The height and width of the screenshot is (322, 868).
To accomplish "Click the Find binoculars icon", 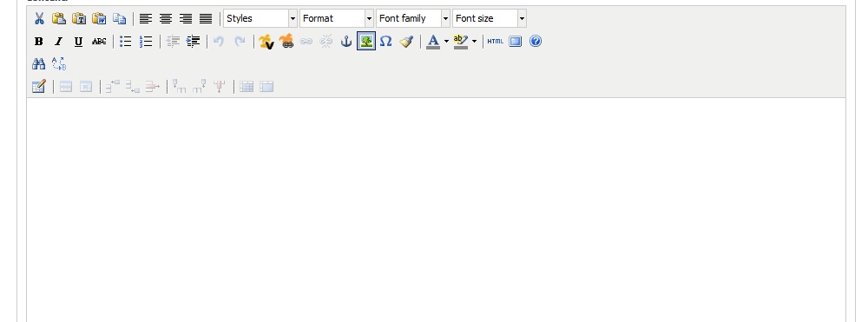I will click(39, 63).
